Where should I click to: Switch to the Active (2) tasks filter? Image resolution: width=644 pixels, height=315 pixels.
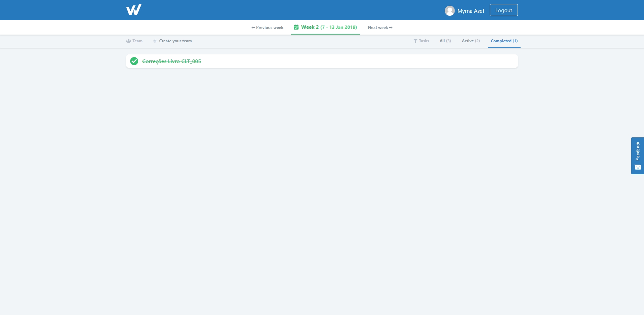pyautogui.click(x=471, y=41)
